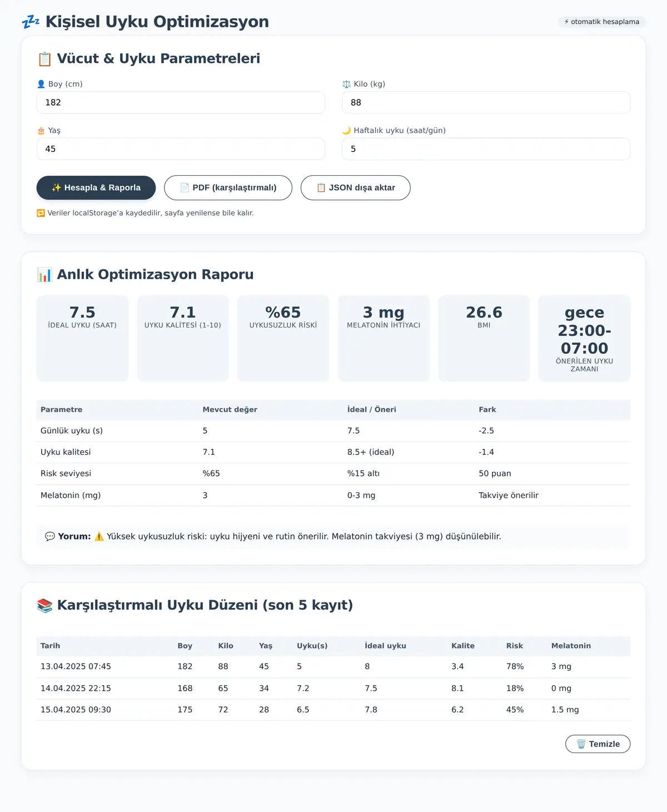667x812 pixels.
Task: Click the birthday cake icon next to Yaş
Action: point(41,131)
